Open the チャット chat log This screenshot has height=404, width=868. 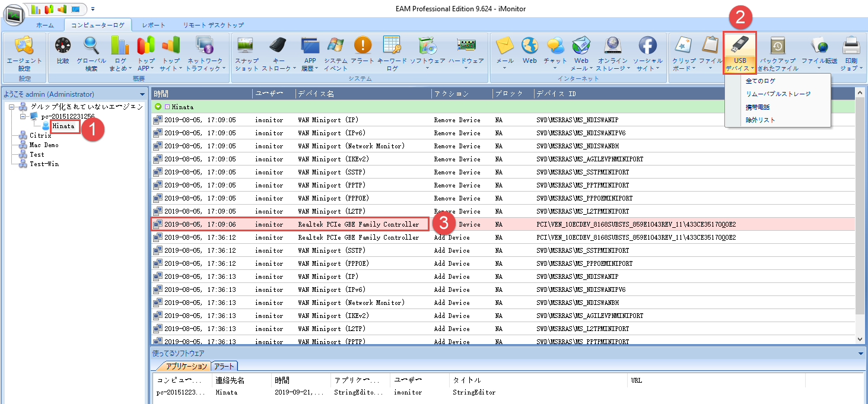[x=556, y=54]
